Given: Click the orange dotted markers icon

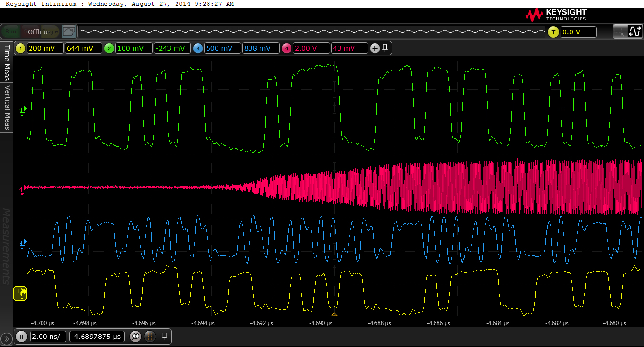Looking at the screenshot, I should point(150,337).
